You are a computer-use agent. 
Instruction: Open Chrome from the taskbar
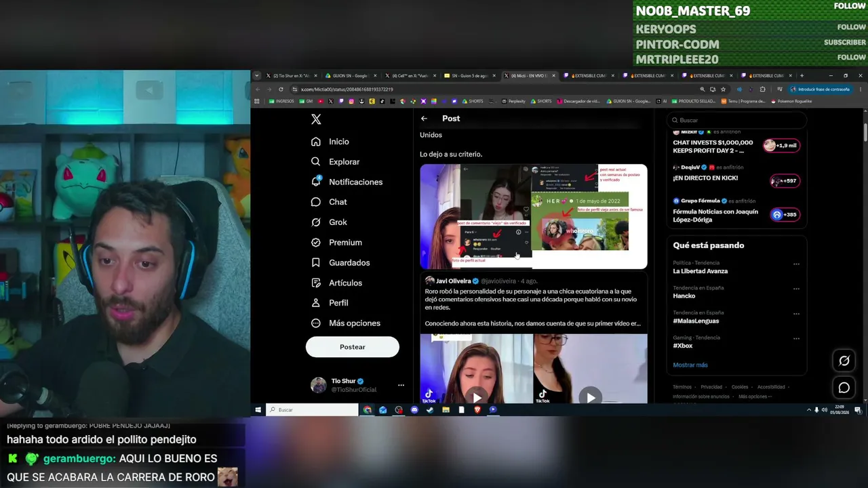click(x=367, y=410)
